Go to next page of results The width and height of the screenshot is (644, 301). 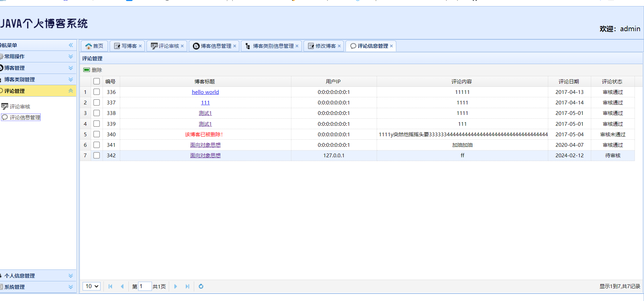176,286
